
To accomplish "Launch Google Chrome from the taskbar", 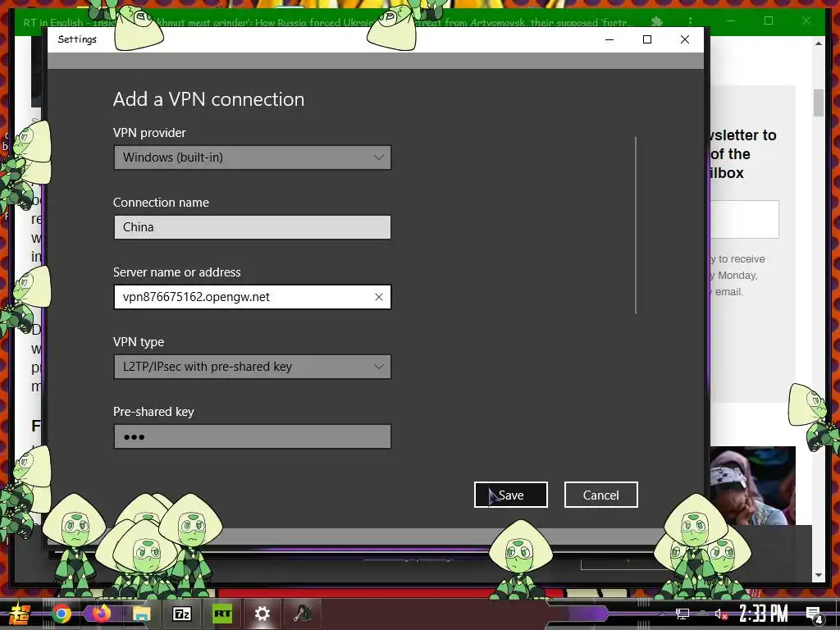I will (61, 614).
